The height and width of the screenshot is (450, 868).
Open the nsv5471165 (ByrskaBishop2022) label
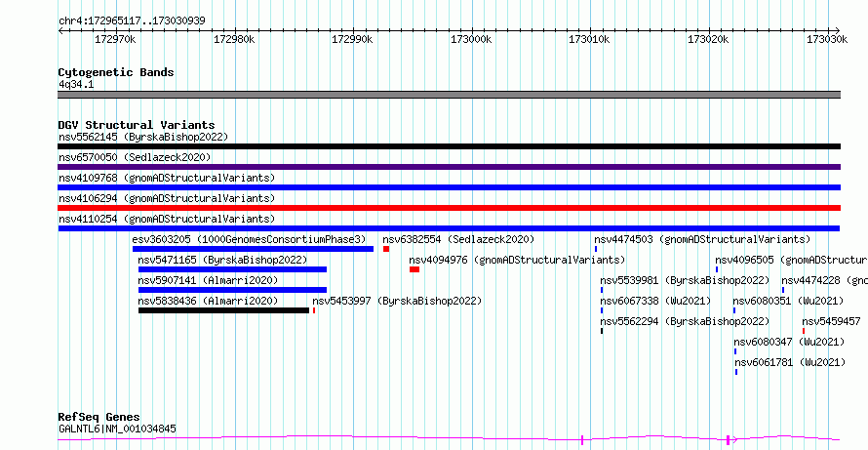[222, 260]
